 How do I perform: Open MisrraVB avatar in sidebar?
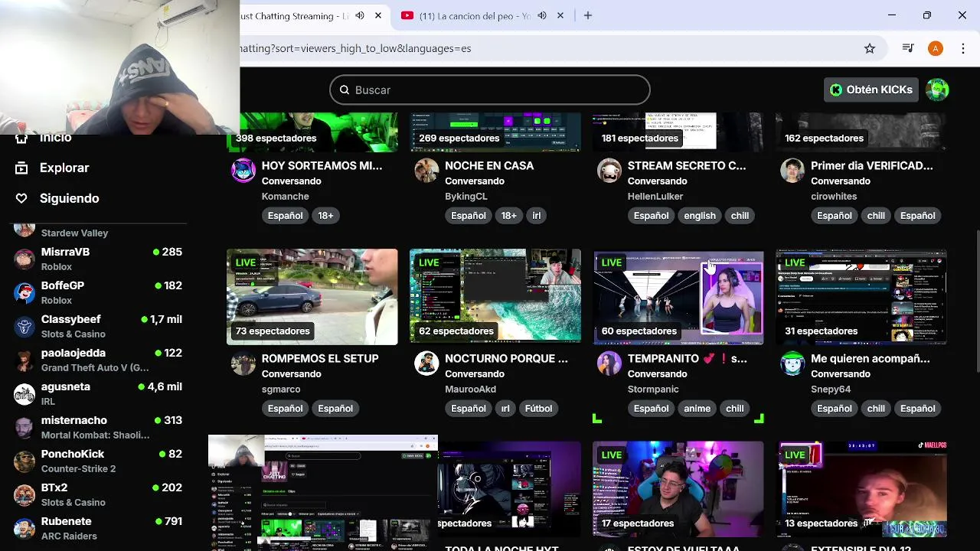click(x=24, y=259)
